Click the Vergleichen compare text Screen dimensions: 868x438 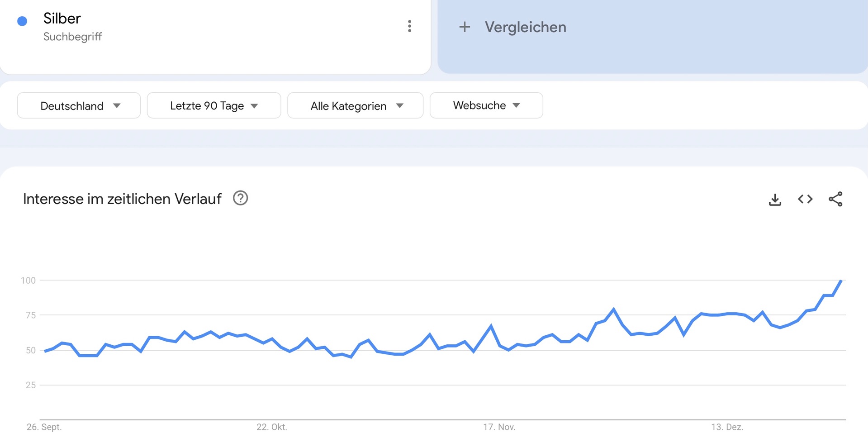[x=525, y=27]
